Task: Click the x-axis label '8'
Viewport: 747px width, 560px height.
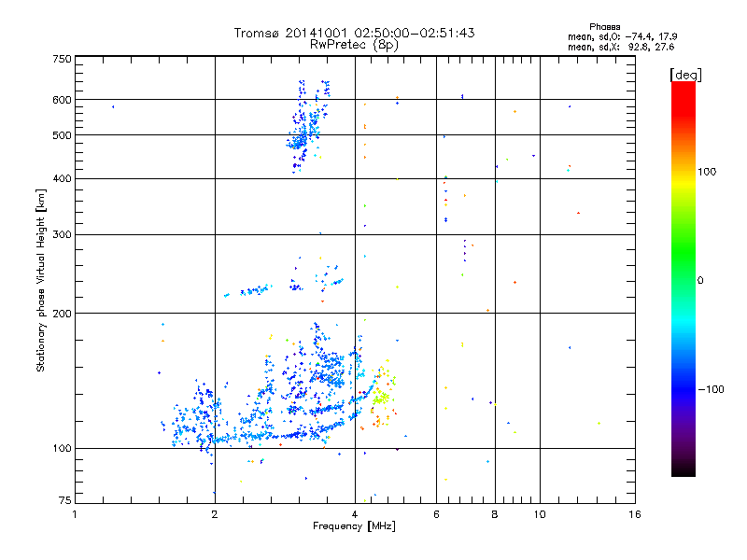Action: pyautogui.click(x=495, y=514)
